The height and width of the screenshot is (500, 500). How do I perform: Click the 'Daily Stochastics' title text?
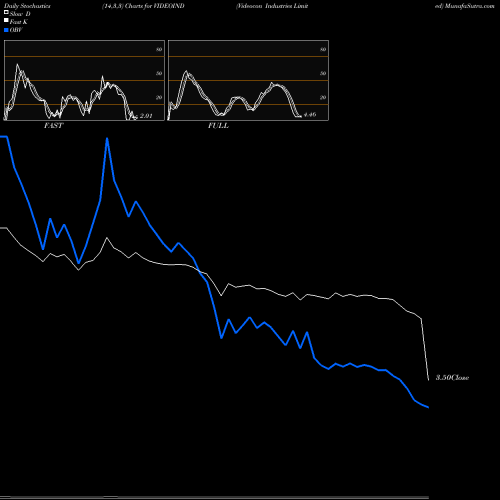click(27, 6)
